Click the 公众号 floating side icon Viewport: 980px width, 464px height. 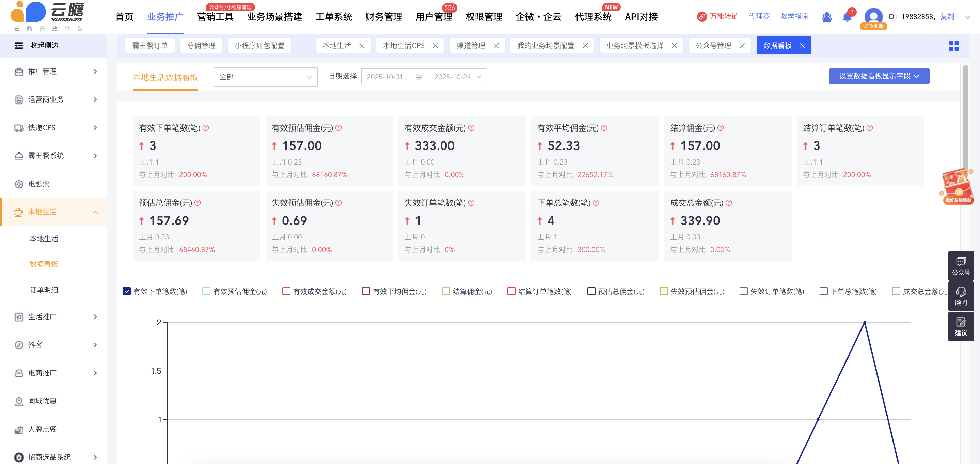click(x=961, y=266)
